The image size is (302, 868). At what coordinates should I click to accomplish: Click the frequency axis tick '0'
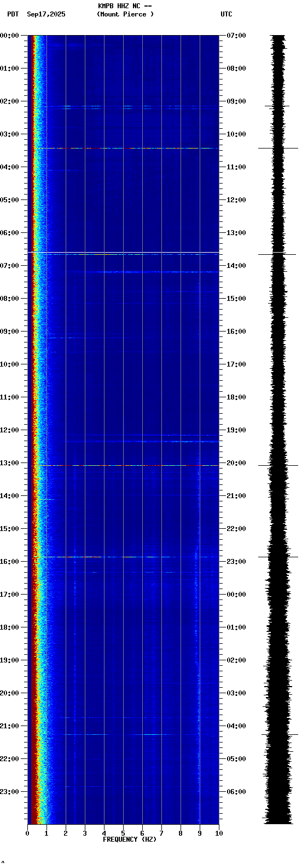[27, 833]
